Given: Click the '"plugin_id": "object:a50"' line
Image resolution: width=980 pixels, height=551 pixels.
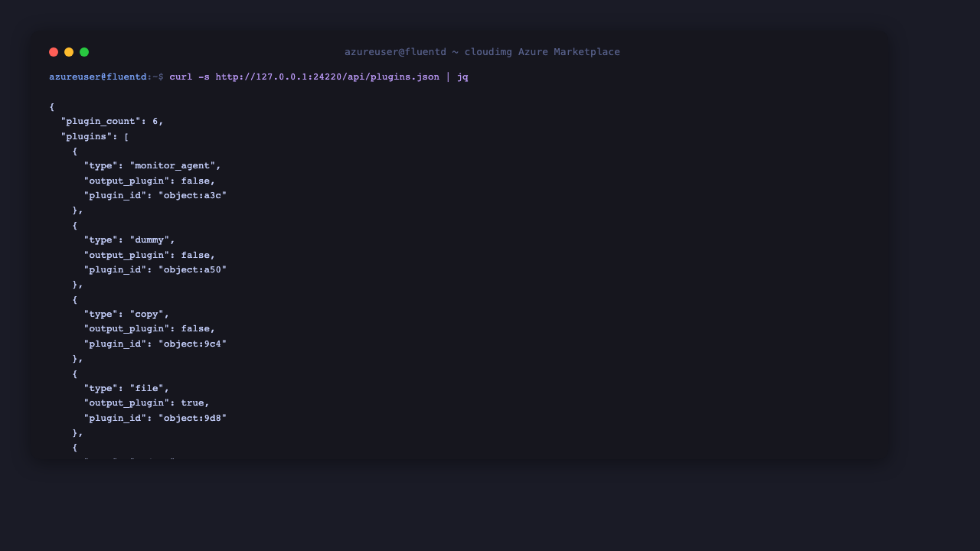Looking at the screenshot, I should pos(155,269).
